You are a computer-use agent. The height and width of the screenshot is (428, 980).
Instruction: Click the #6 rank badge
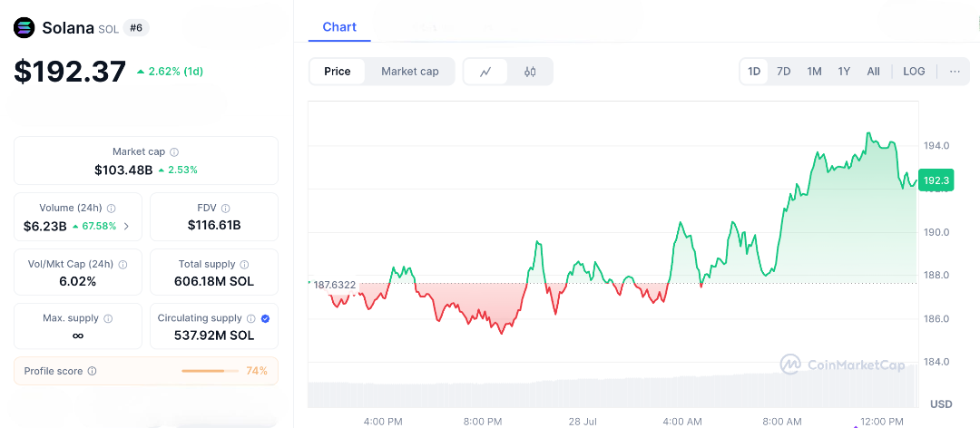(x=136, y=28)
